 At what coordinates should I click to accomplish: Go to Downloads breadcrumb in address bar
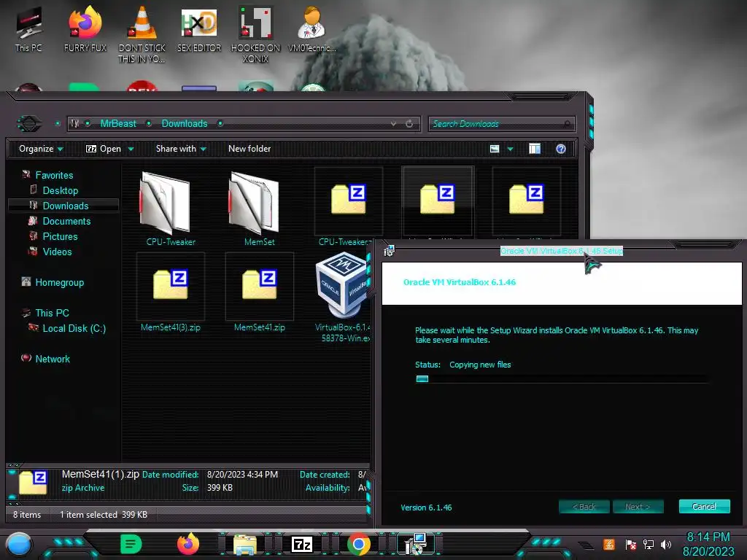click(x=185, y=124)
